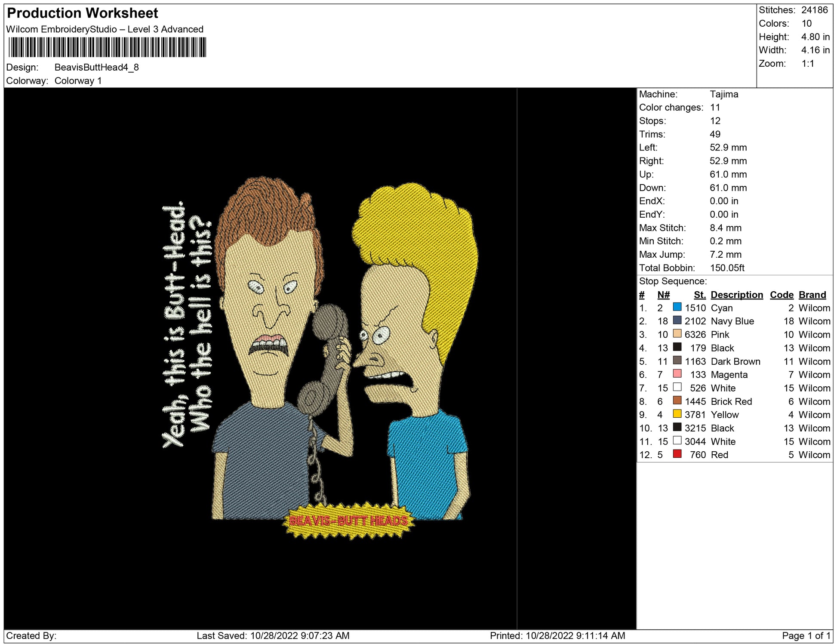Click the Cyan color swatch in row 1
This screenshot has width=837, height=644.
(x=677, y=307)
